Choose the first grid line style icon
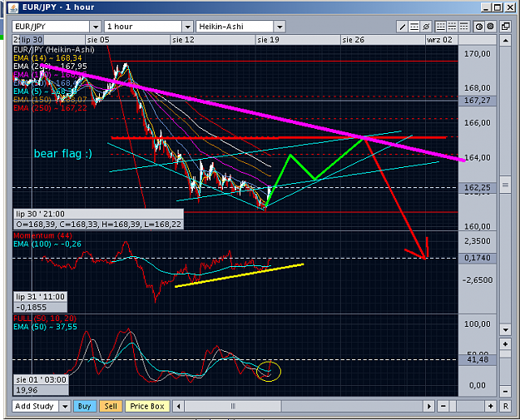This screenshot has height=420, width=520. pyautogui.click(x=440, y=27)
